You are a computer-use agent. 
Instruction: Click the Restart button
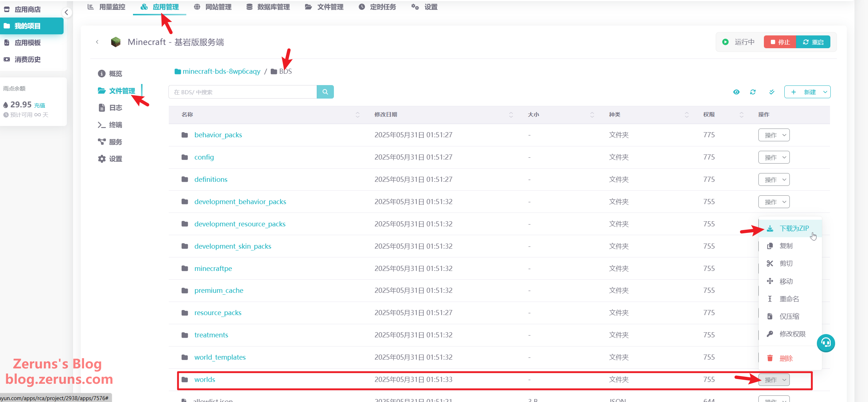(813, 42)
